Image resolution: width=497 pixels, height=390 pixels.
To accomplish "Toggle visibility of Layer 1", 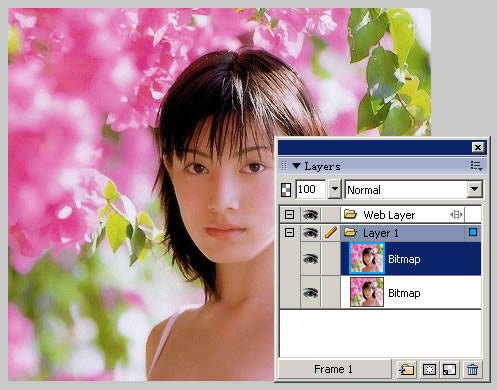I will 310,233.
